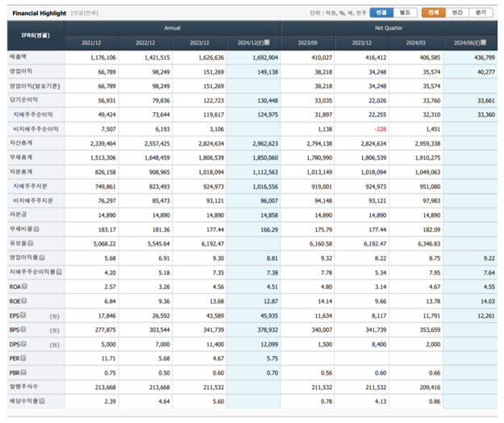
Task: Click the 1,910,275 total liabilities cell
Action: 416,157
